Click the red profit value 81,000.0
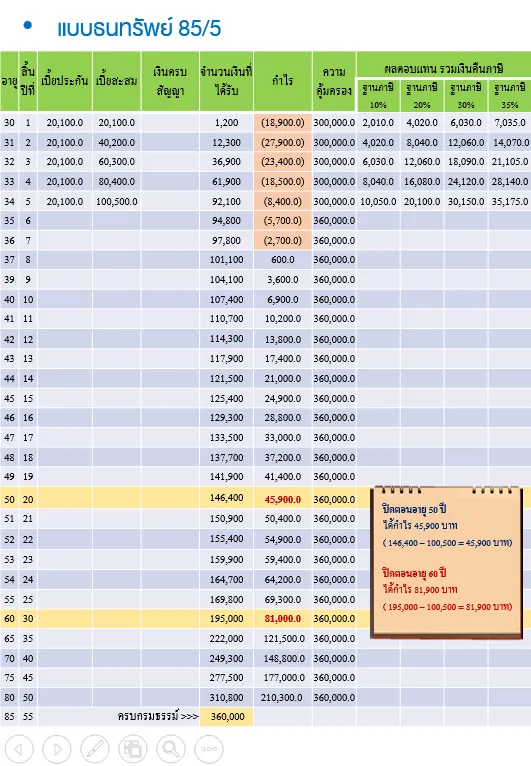The height and width of the screenshot is (766, 531). coord(283,619)
